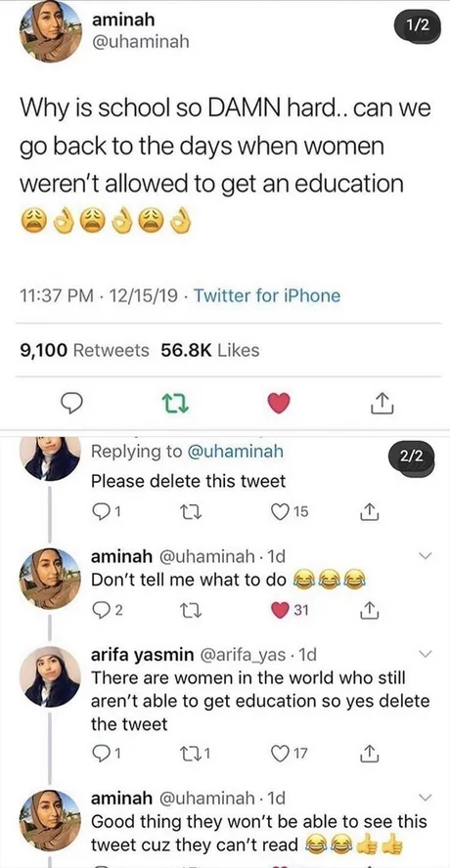Unlike "Don't tell me what to do" reply
The width and height of the screenshot is (450, 868).
coord(291,611)
